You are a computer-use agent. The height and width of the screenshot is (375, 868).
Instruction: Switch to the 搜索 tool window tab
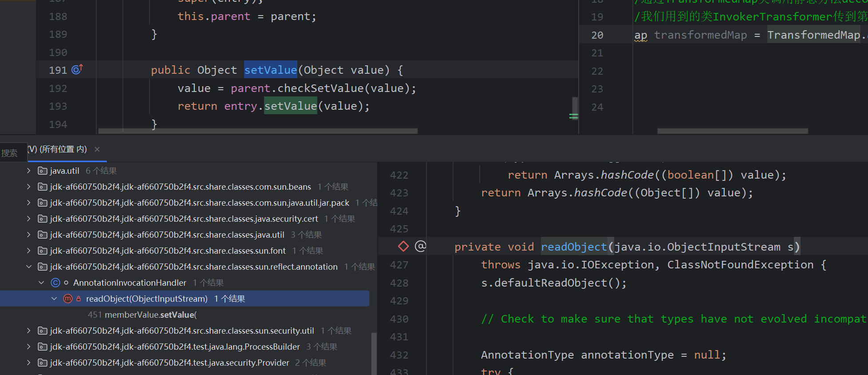coord(9,153)
